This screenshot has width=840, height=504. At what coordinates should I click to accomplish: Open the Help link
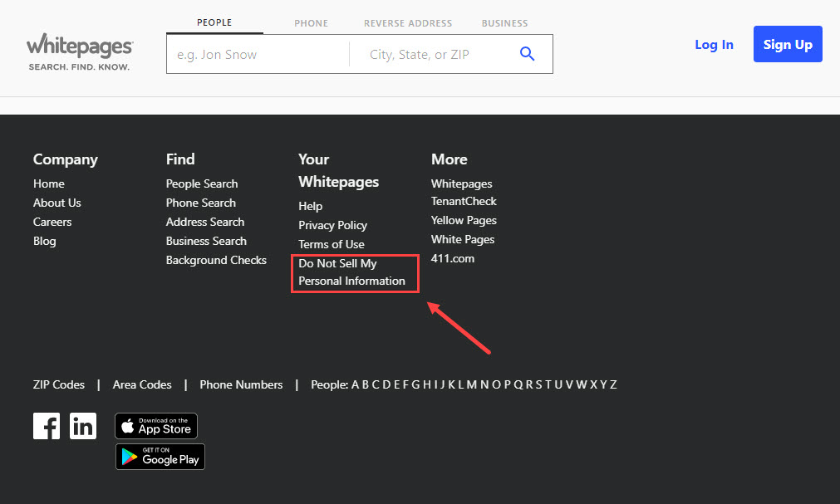[310, 206]
